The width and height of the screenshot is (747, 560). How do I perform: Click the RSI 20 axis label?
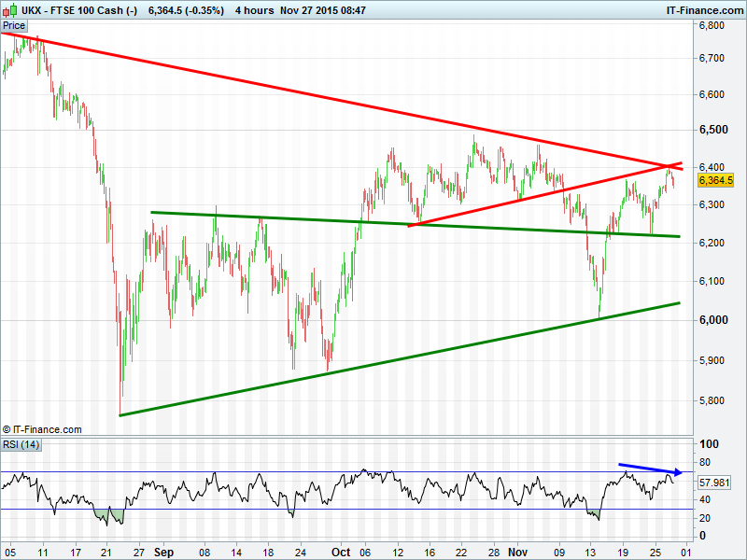[704, 518]
